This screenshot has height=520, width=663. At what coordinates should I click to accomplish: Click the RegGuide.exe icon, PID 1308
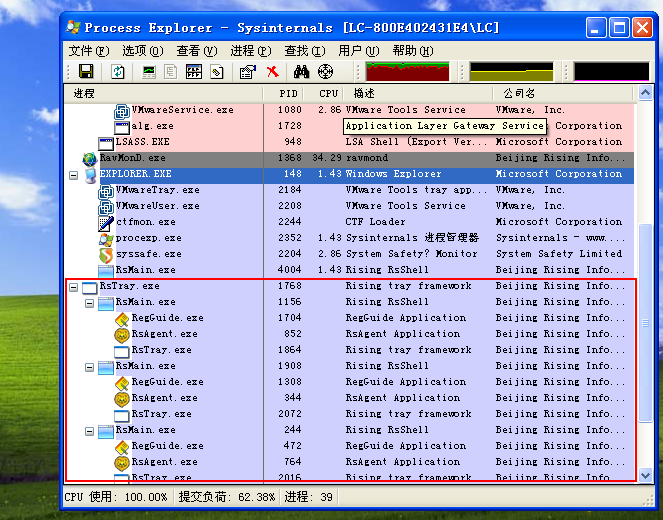click(x=122, y=383)
